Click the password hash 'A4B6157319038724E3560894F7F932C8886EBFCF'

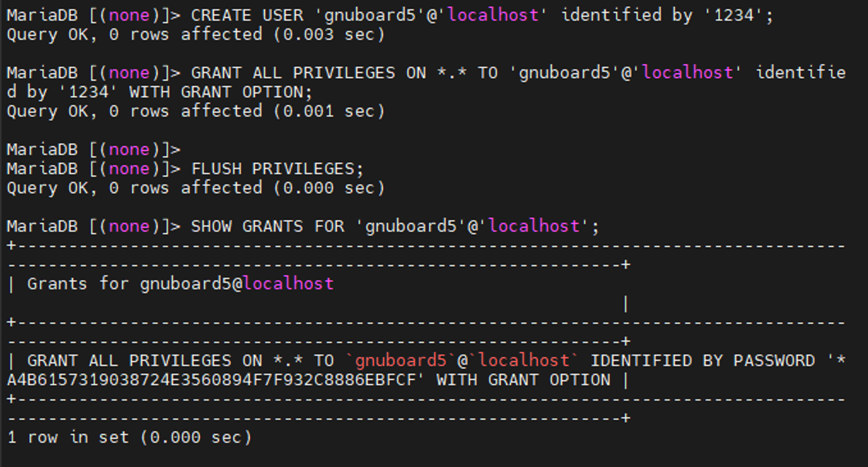(212, 380)
